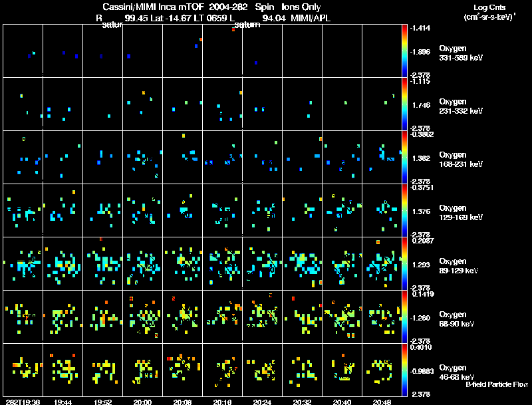Screen dimensions: 532x405
Task: Click the '19:52' time axis label
Action: point(103,402)
